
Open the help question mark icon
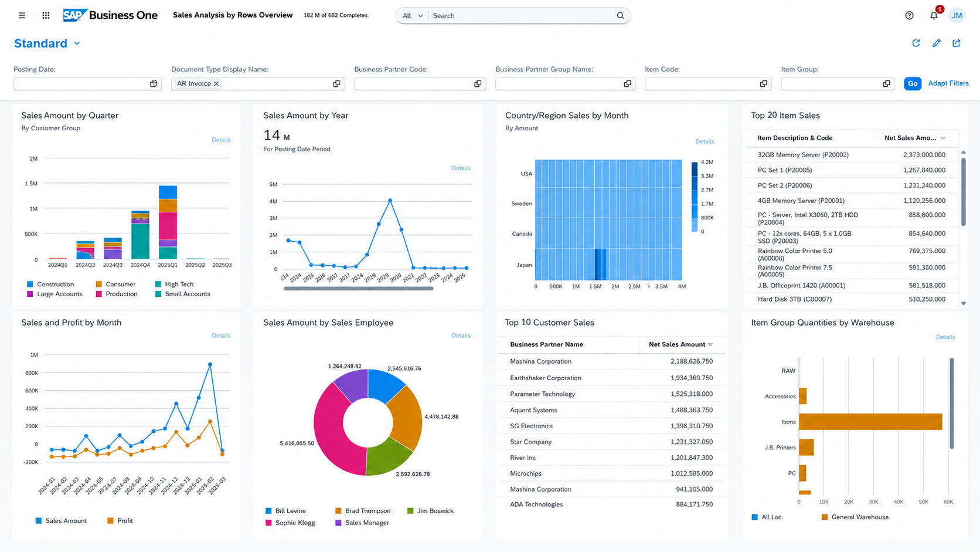(909, 16)
